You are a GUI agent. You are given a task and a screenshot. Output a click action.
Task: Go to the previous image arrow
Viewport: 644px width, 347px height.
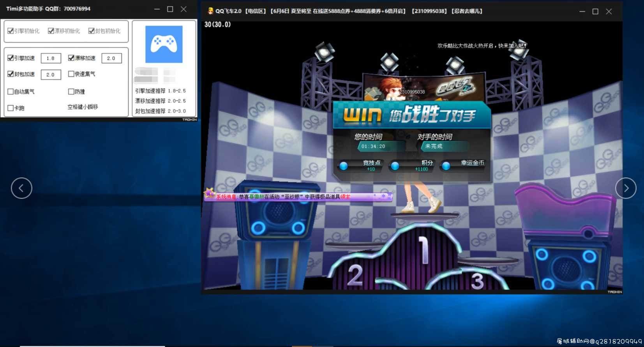pos(21,188)
